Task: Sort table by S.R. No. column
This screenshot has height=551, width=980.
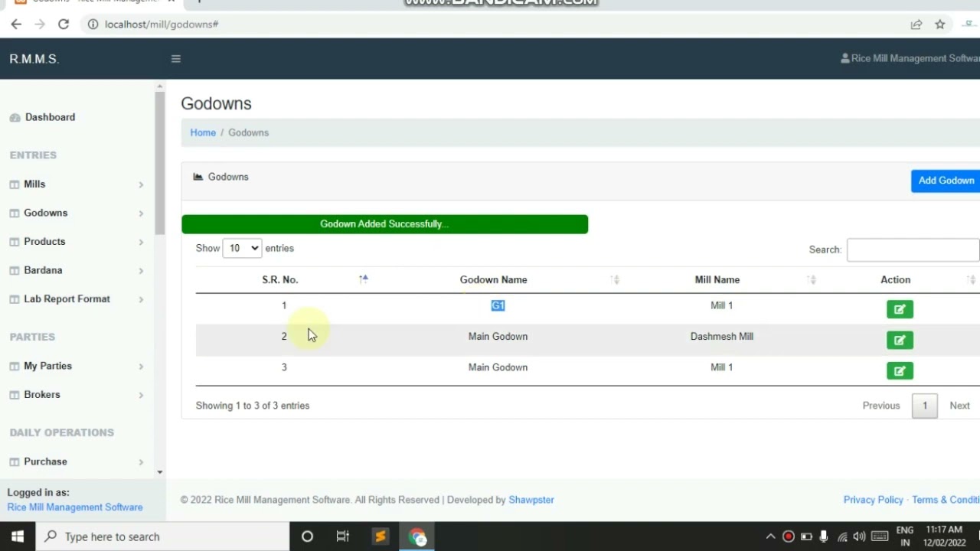Action: click(x=280, y=280)
